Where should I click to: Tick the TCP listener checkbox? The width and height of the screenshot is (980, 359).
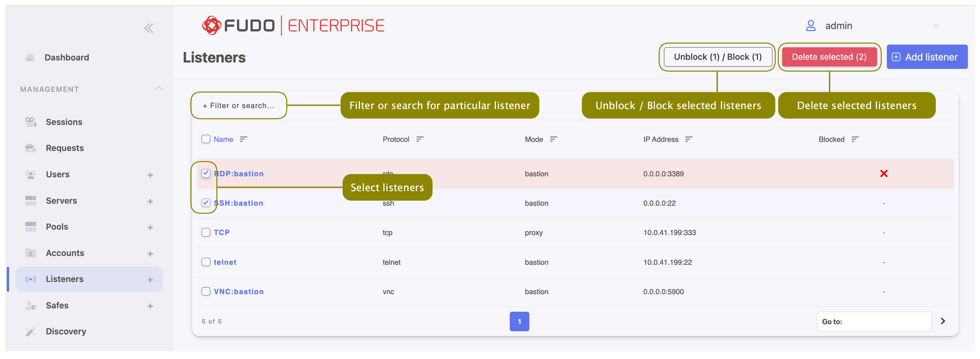coord(206,233)
